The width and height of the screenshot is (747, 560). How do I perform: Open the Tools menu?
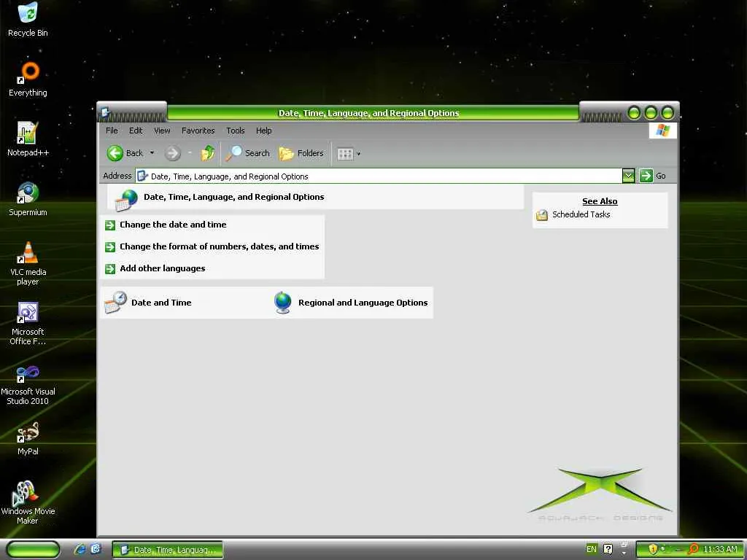pos(236,131)
